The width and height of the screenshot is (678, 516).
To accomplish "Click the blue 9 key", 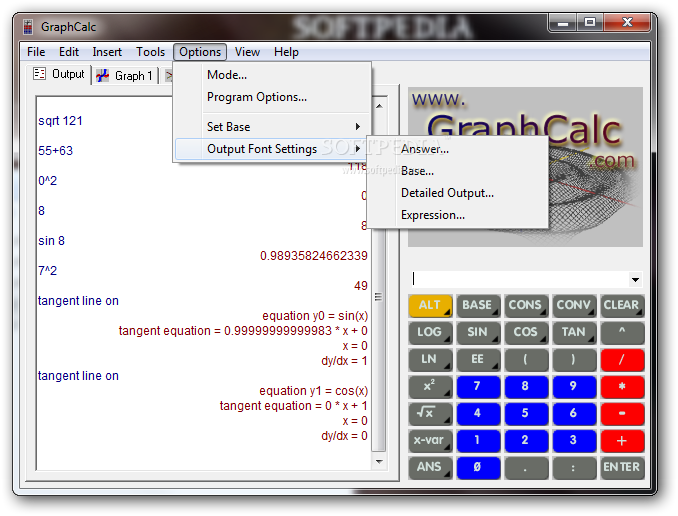I will pyautogui.click(x=574, y=386).
